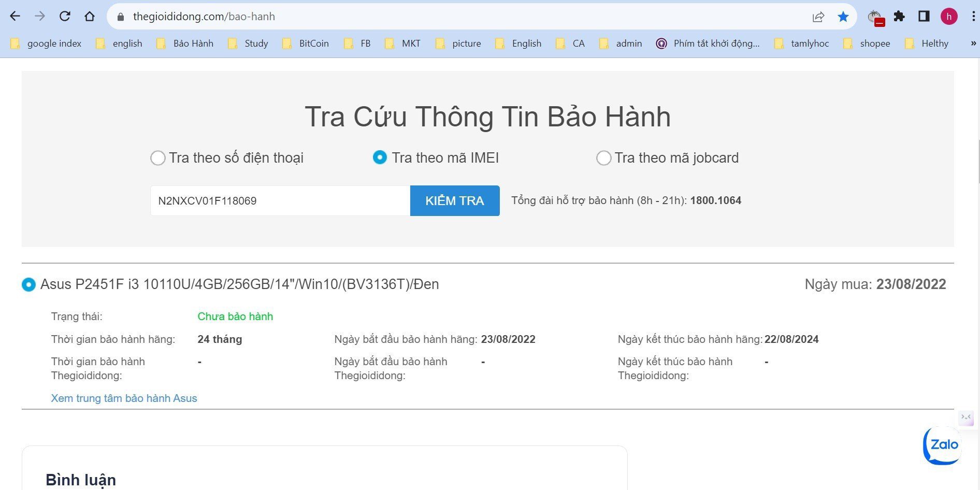Select the Asus P2451F product radio
This screenshot has width=980, height=490.
tap(28, 284)
